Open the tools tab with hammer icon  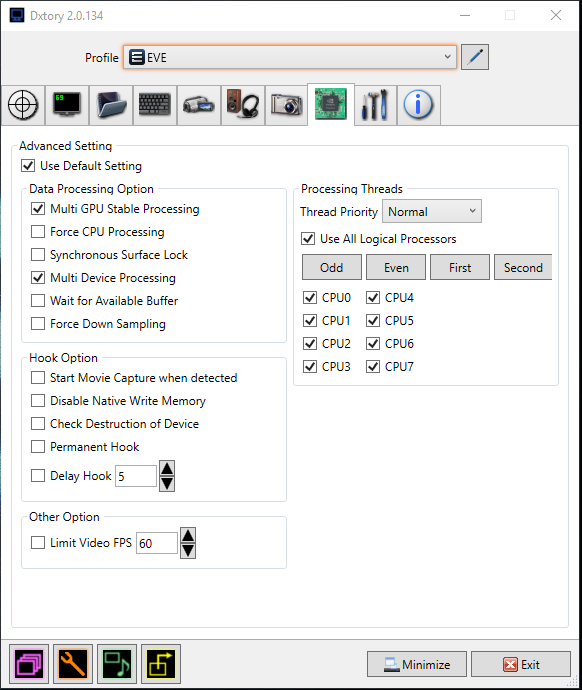coord(375,105)
